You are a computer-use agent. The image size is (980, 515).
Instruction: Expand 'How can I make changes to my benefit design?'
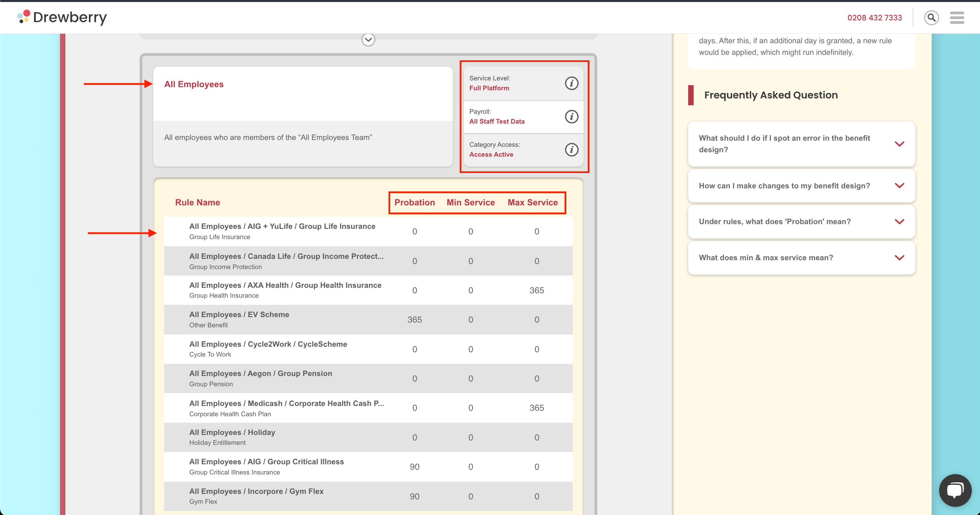tap(801, 186)
